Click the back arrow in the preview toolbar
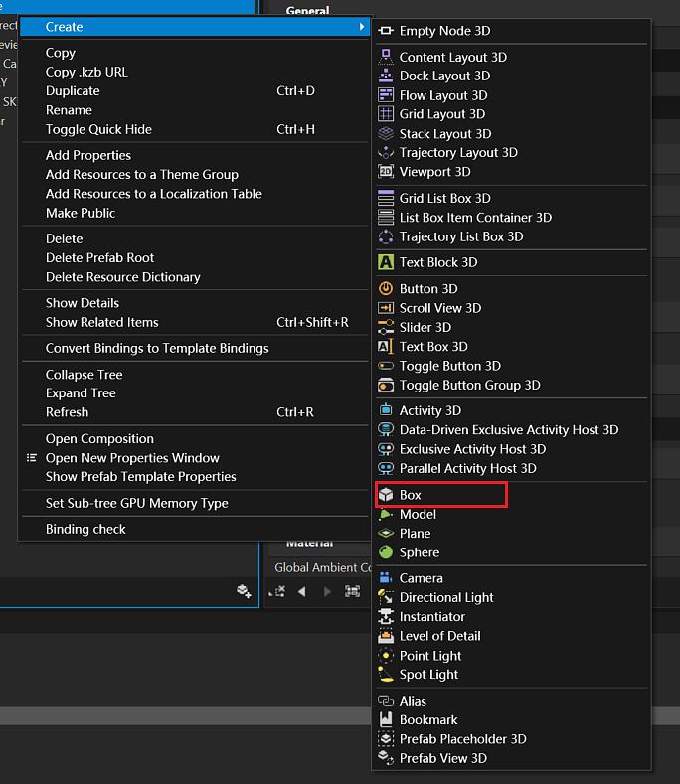 pyautogui.click(x=301, y=592)
